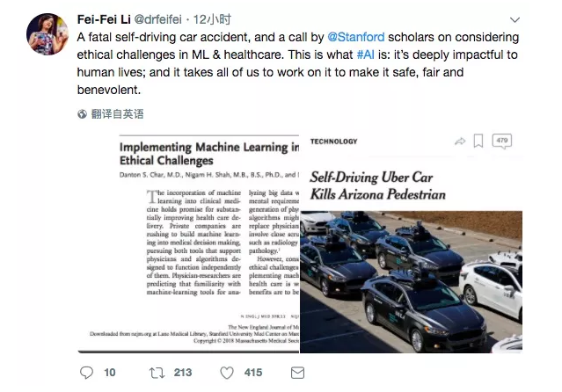
Task: Click the envelope direct message icon
Action: (x=297, y=373)
